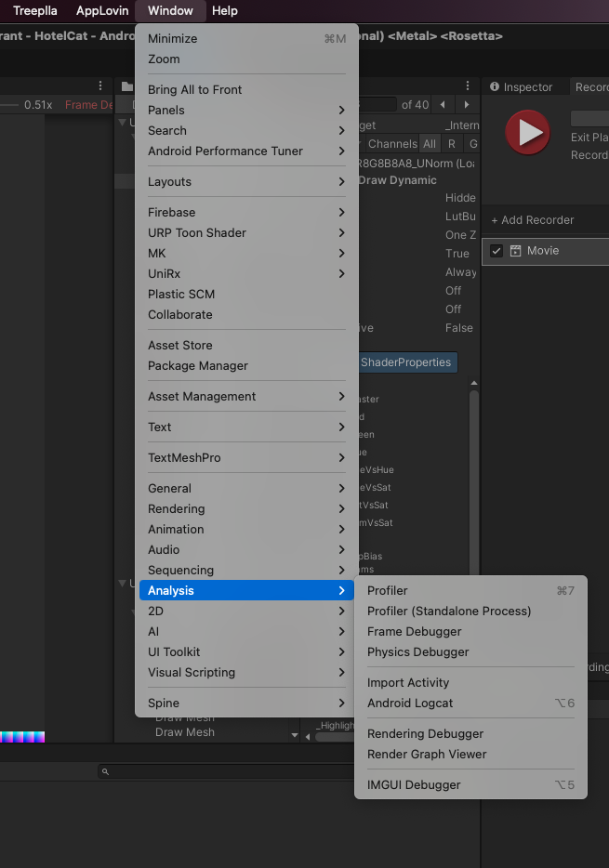Select Bring All to Front
Screen dimensions: 609x868
(246, 89)
